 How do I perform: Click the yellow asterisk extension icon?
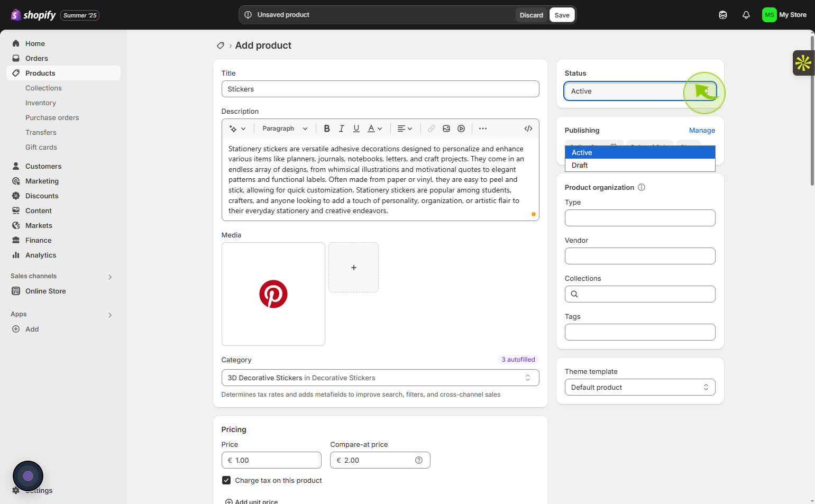(x=803, y=63)
